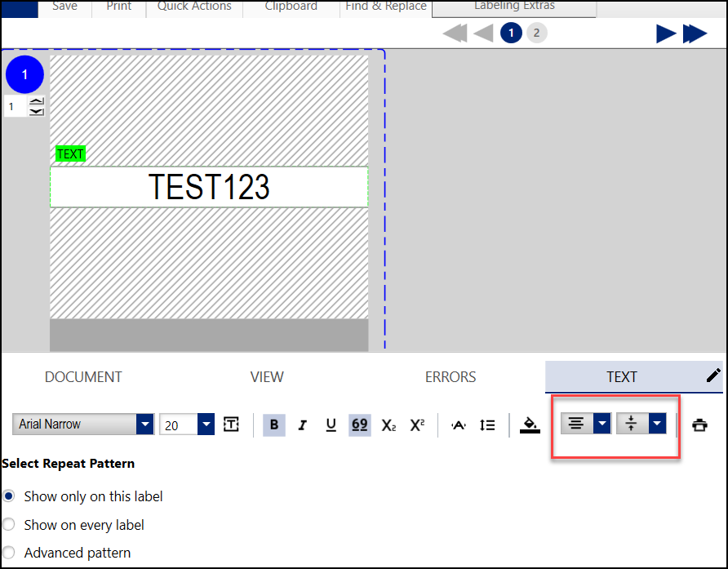This screenshot has height=569, width=728.
Task: Select the Show on every label option
Action: (8, 524)
